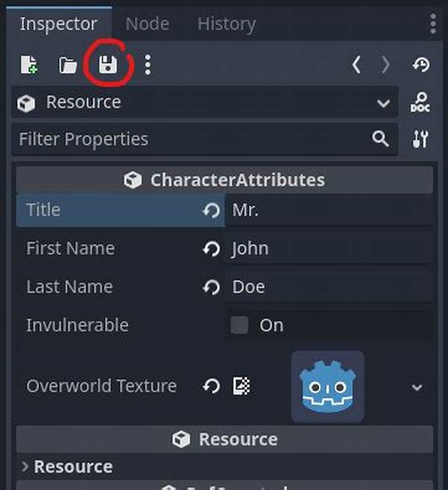The image size is (448, 490).
Task: Open the Resource selector dropdown
Action: pos(205,102)
